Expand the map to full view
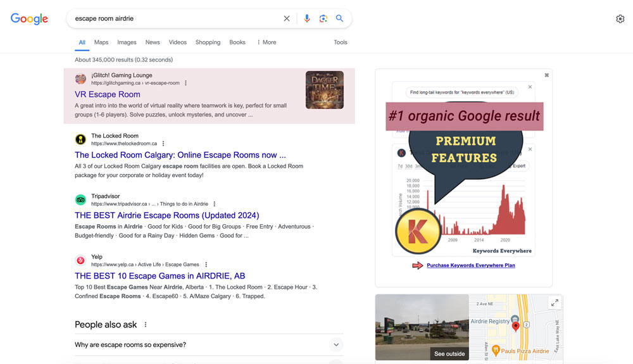The image size is (633, 364). [555, 303]
